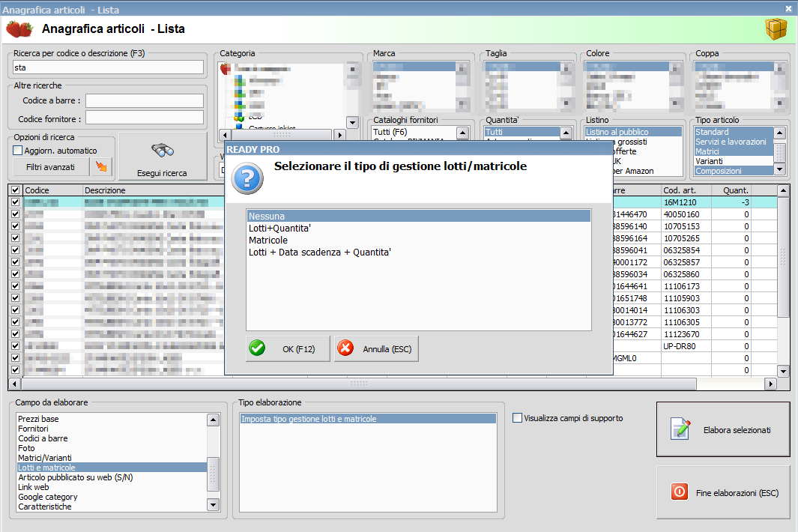Select Lotti+Quantita' option
Image resolution: width=798 pixels, height=532 pixels.
point(419,228)
